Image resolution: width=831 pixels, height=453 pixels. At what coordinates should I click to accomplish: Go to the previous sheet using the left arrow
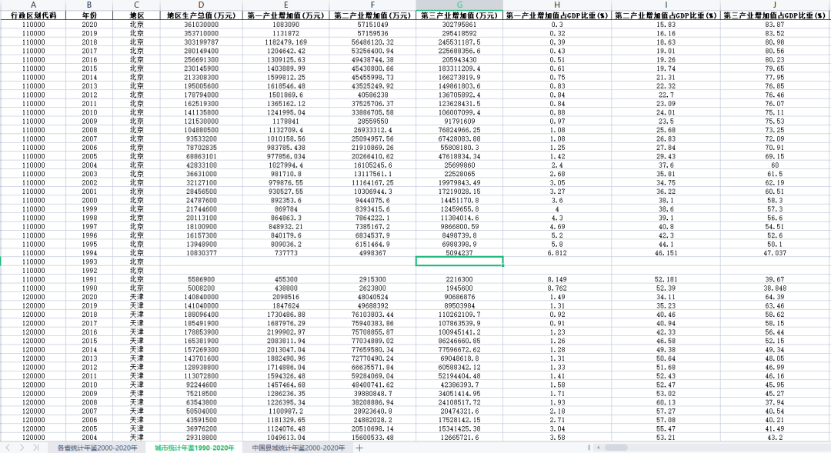tap(7, 448)
